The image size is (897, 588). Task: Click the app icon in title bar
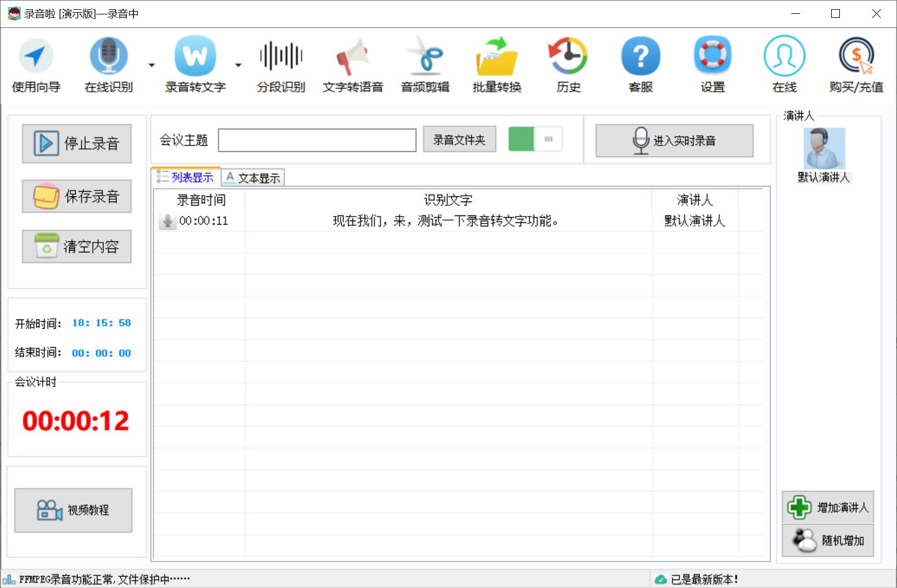pos(14,13)
